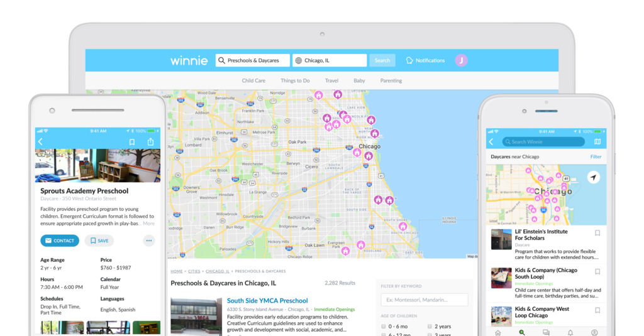Click the Chicago, IL location field
The image size is (644, 336).
(x=330, y=60)
